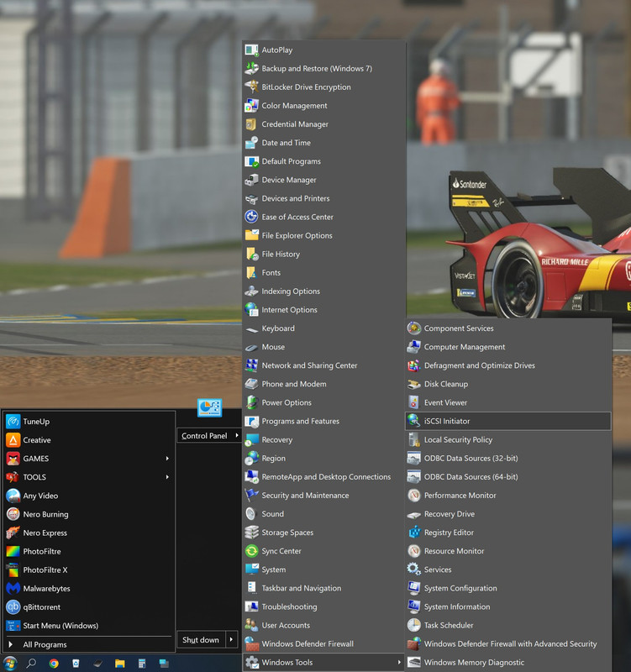Launch Nero Express icon
This screenshot has height=672, width=631.
[13, 533]
